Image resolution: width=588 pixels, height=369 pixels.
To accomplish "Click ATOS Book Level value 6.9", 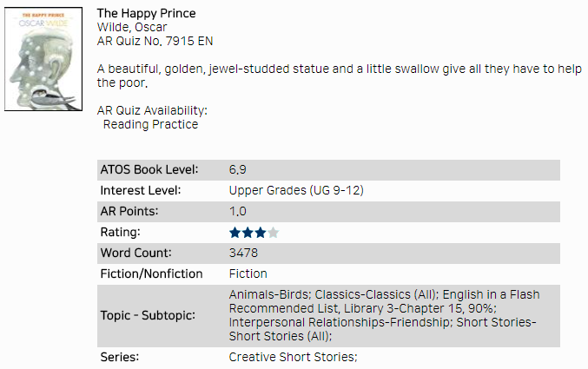I will point(238,169).
